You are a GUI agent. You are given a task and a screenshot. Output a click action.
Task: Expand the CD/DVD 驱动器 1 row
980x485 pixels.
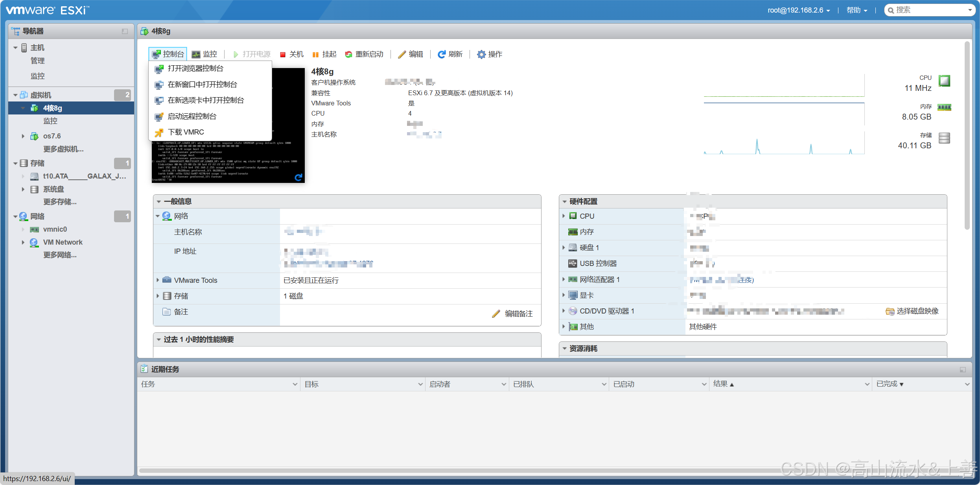pyautogui.click(x=564, y=311)
